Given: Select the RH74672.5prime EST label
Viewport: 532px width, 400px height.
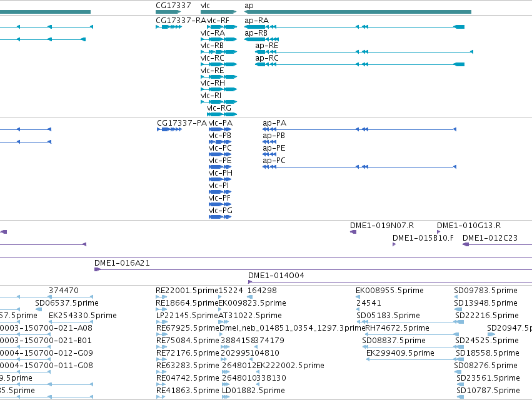Looking at the screenshot, I should coord(398,328).
